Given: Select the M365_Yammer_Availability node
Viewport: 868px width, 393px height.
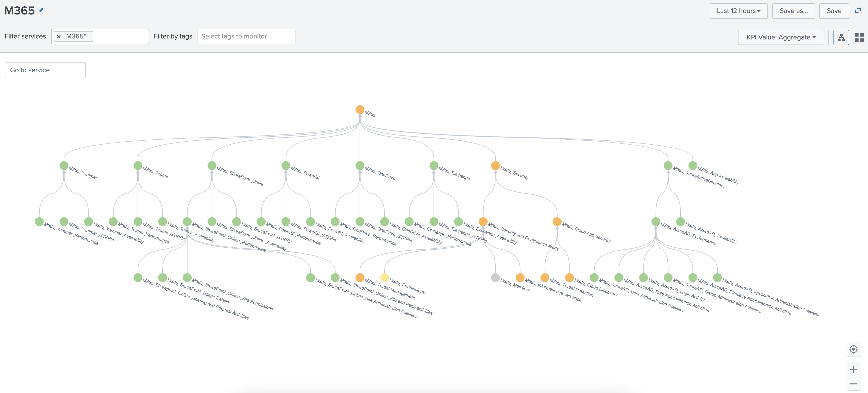Looking at the screenshot, I should pos(89,222).
